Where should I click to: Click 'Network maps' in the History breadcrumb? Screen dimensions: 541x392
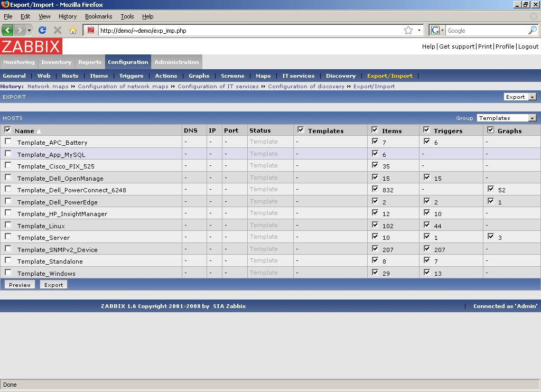(x=48, y=87)
